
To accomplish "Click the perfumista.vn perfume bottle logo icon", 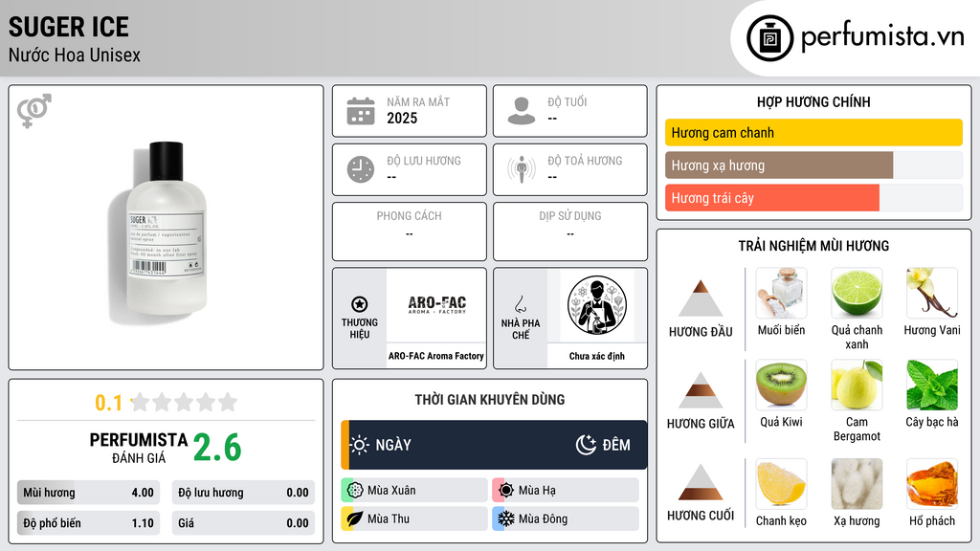I will click(769, 38).
